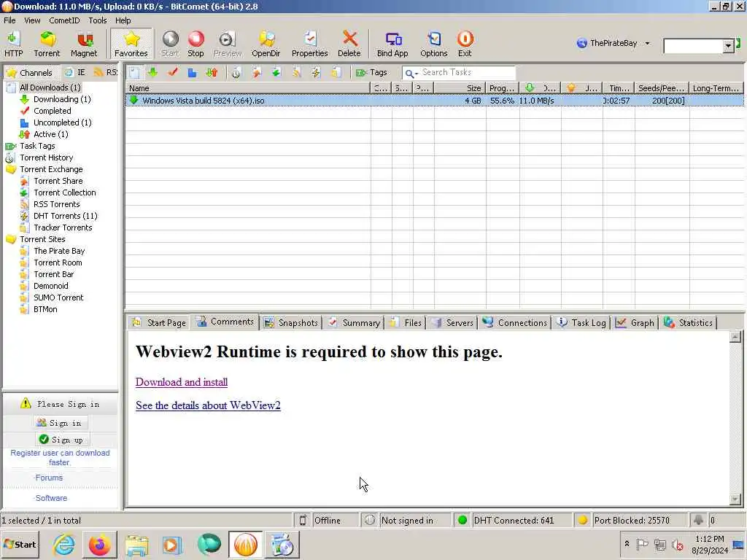Open Torrent History in sidebar
The height and width of the screenshot is (560, 747).
46,157
